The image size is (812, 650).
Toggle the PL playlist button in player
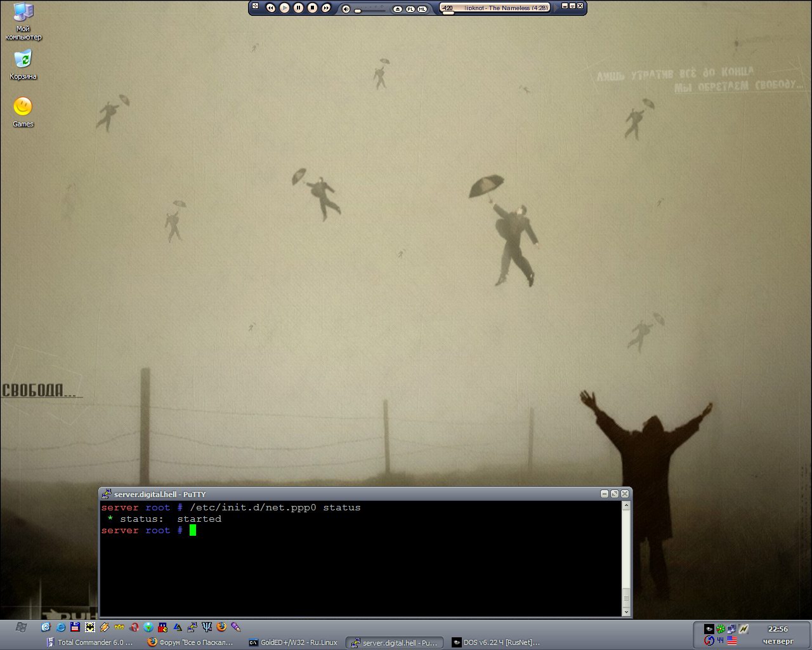pyautogui.click(x=410, y=9)
